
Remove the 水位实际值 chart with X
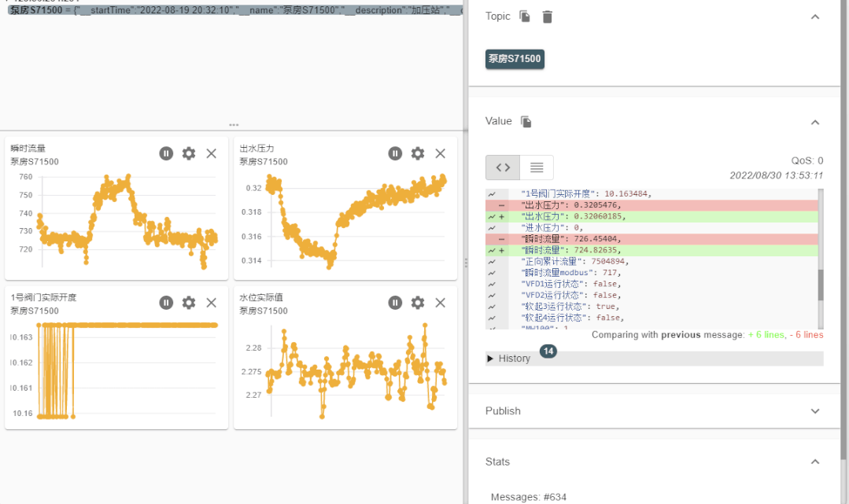pos(440,303)
